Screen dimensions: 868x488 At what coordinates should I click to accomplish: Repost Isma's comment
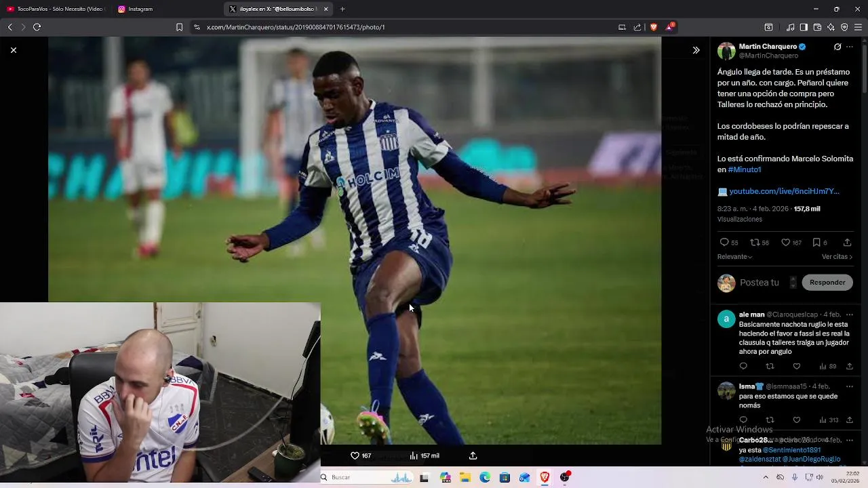point(770,420)
